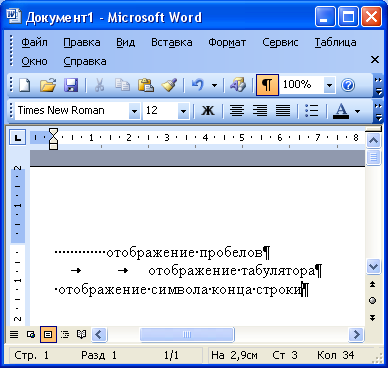Open the Вставка menu
Image resolution: width=388 pixels, height=368 pixels.
(172, 42)
